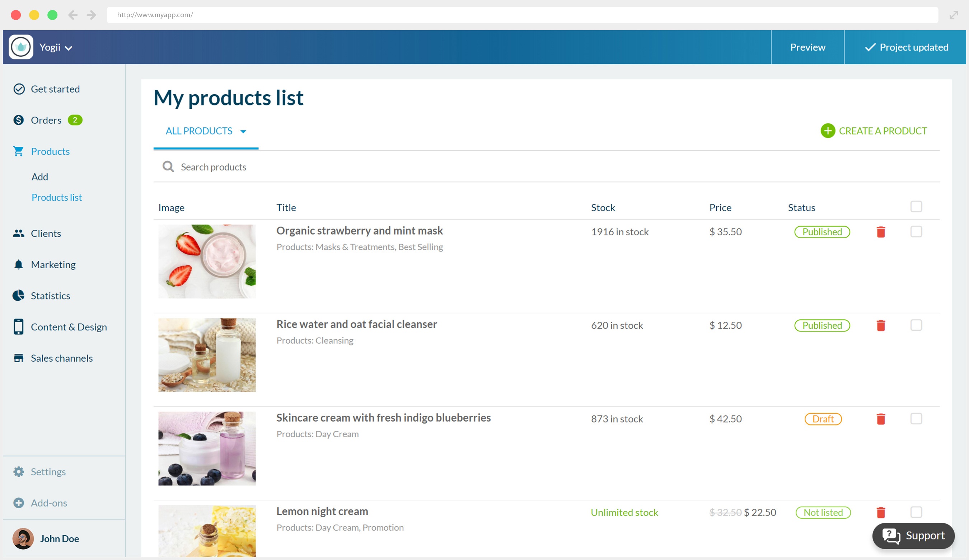Viewport: 969px width, 560px height.
Task: Open the Orders menu item
Action: tap(46, 120)
